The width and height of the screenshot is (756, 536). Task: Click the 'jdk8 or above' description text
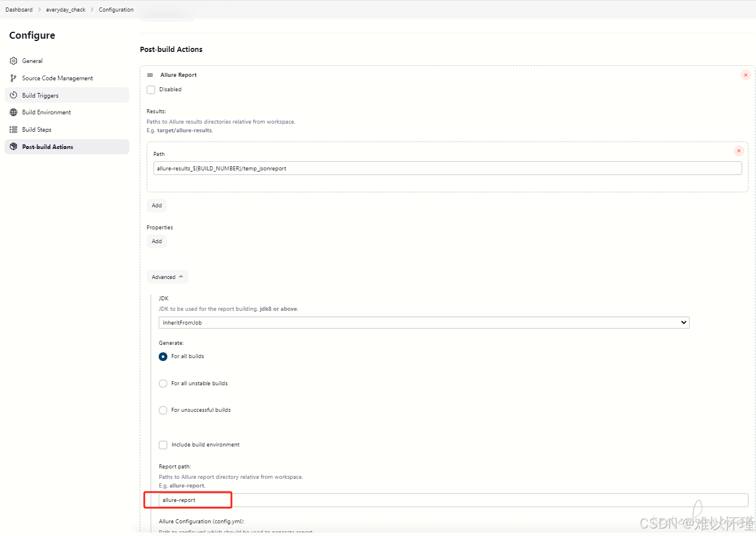(x=279, y=309)
